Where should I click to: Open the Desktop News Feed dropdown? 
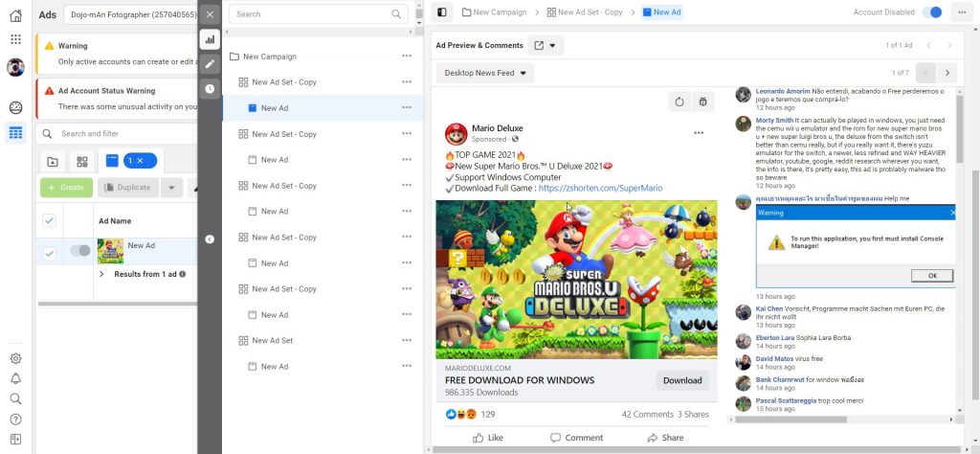[x=485, y=73]
